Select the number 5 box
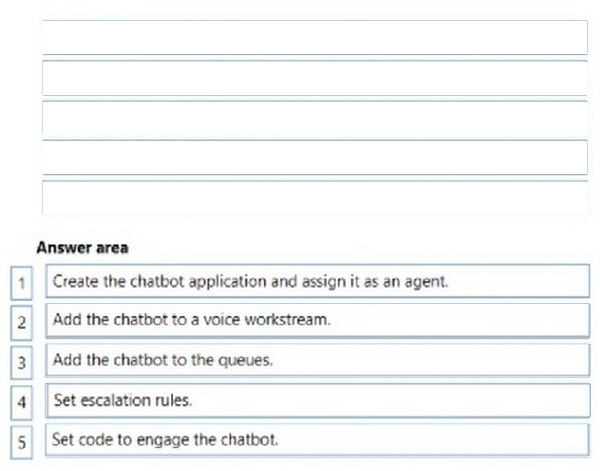Screen dimensions: 600x471 pos(21,442)
